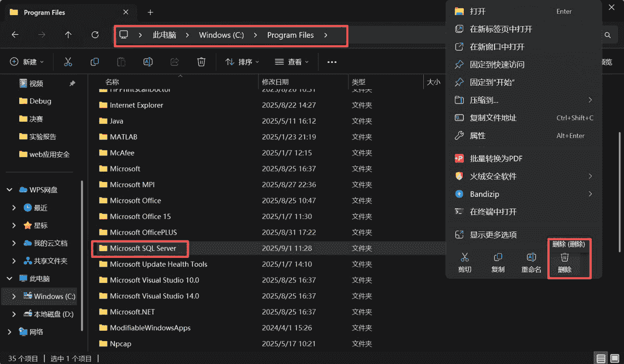Click Windows (C:) in the address breadcrumb
The height and width of the screenshot is (364, 624).
coord(221,35)
